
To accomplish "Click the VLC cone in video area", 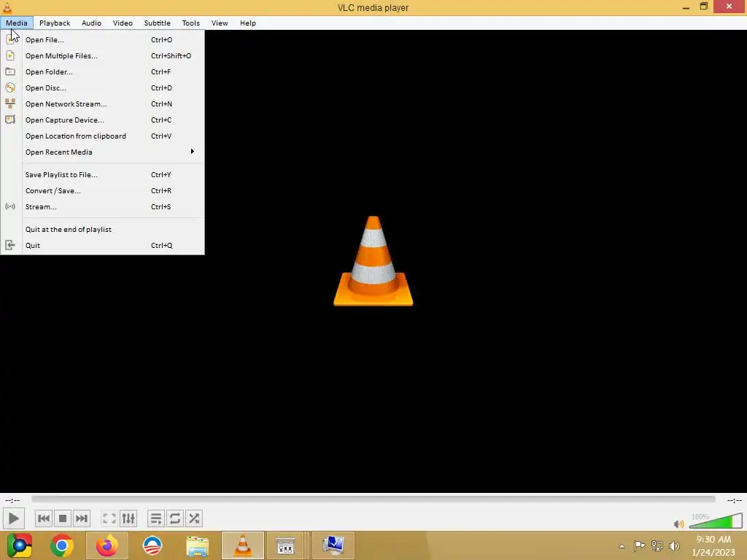I will point(373,261).
